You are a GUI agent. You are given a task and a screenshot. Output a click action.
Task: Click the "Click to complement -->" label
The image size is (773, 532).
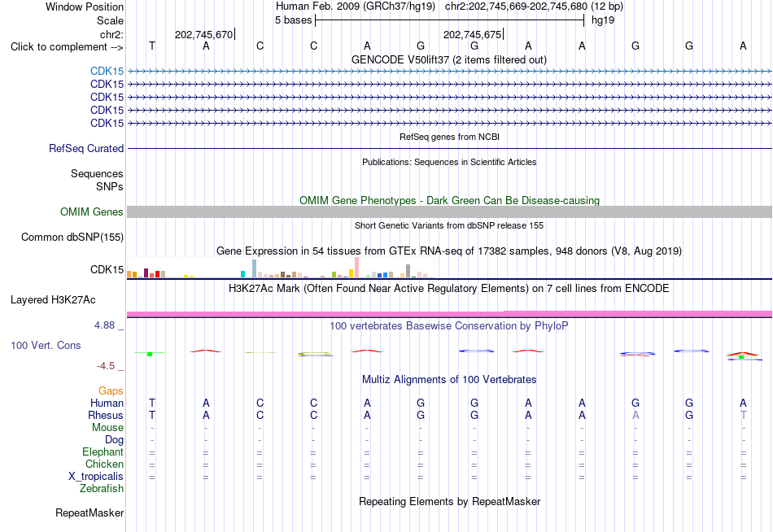pyautogui.click(x=67, y=47)
